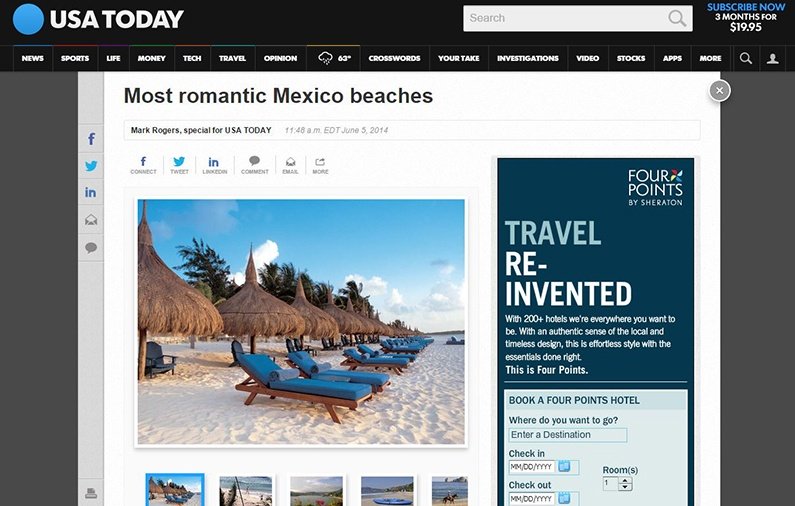Share via the sidebar Twitter icon
The width and height of the screenshot is (795, 506).
(91, 166)
